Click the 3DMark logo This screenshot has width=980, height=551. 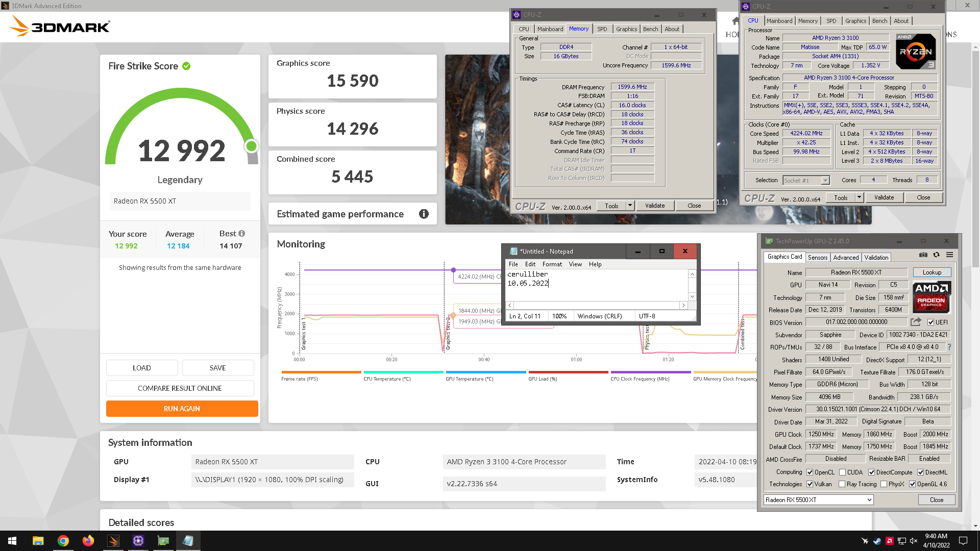[59, 26]
